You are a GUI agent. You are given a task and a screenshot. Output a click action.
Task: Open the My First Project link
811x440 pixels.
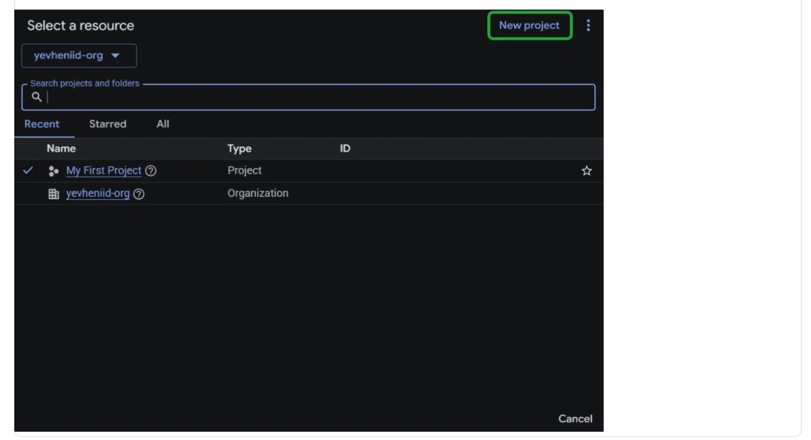(103, 171)
